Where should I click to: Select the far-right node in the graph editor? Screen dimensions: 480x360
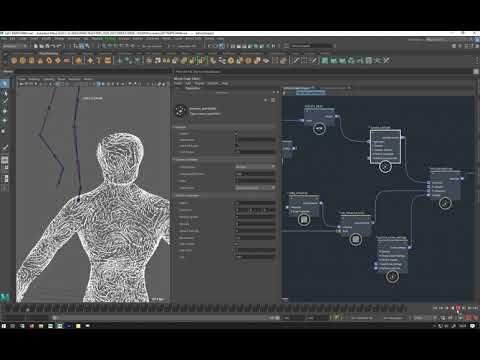click(x=445, y=184)
